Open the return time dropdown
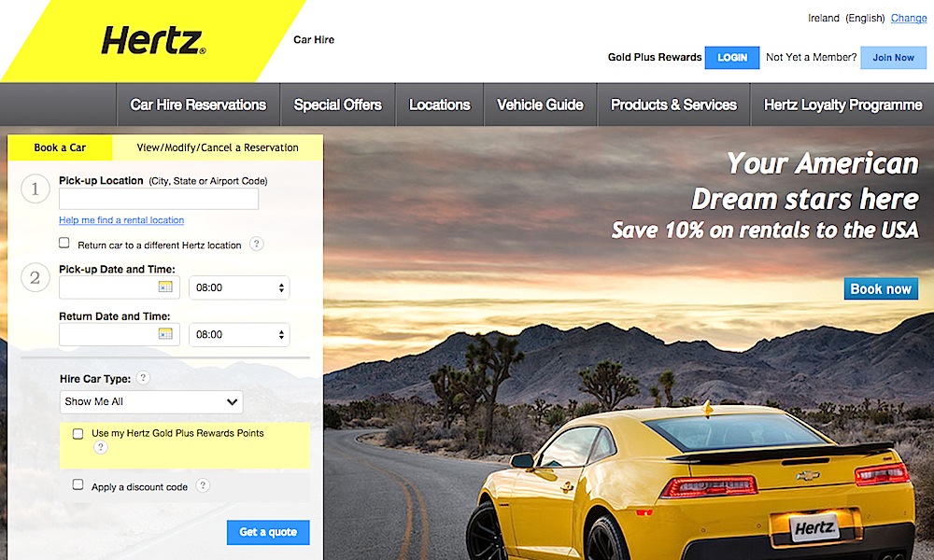934x560 pixels. pyautogui.click(x=239, y=334)
